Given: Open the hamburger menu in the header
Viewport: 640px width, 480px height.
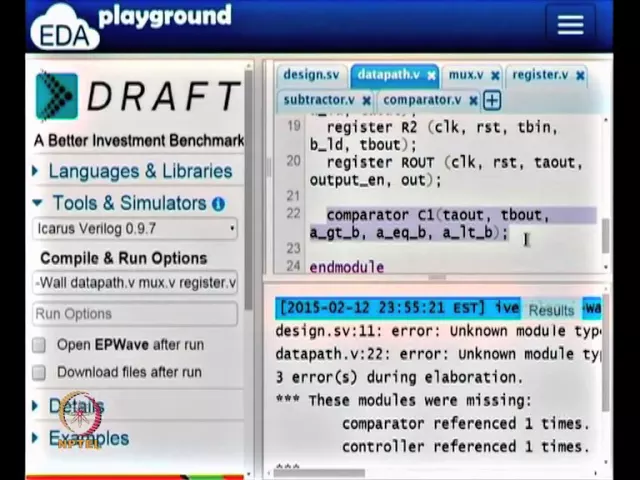Looking at the screenshot, I should tap(570, 25).
